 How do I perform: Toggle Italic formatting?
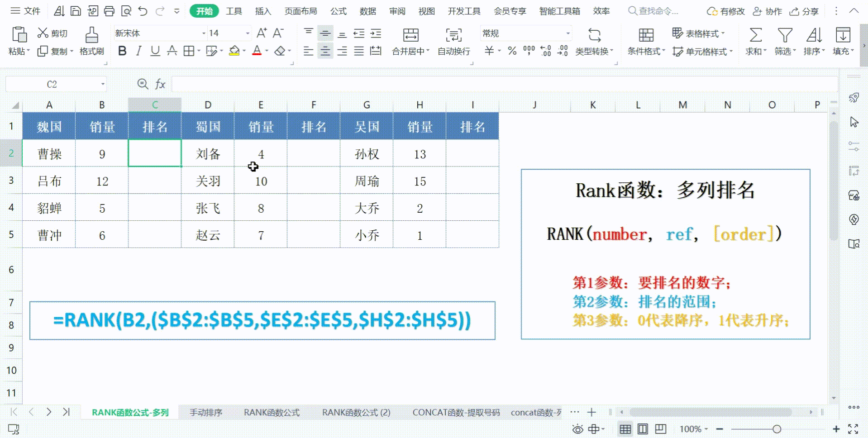[x=138, y=51]
